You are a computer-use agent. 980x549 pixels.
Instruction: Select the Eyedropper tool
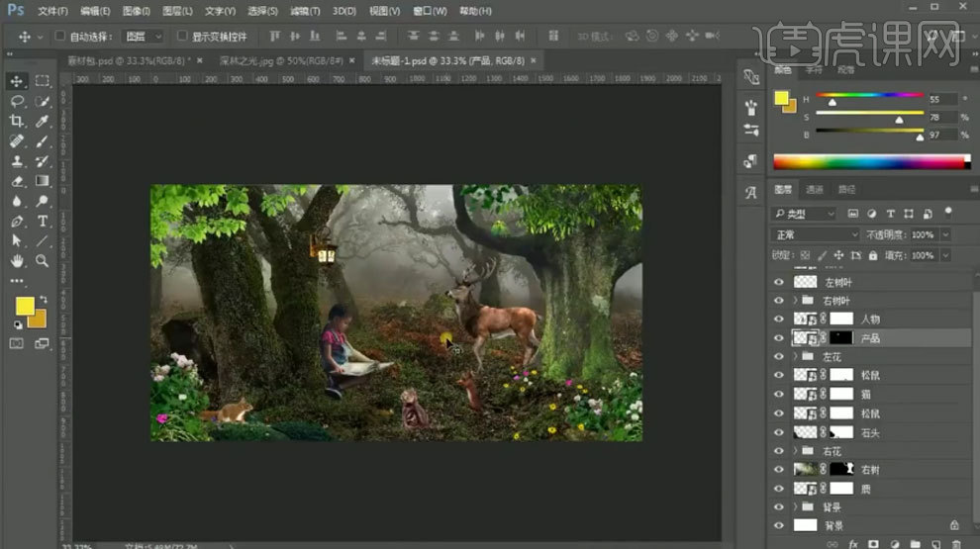pyautogui.click(x=42, y=121)
